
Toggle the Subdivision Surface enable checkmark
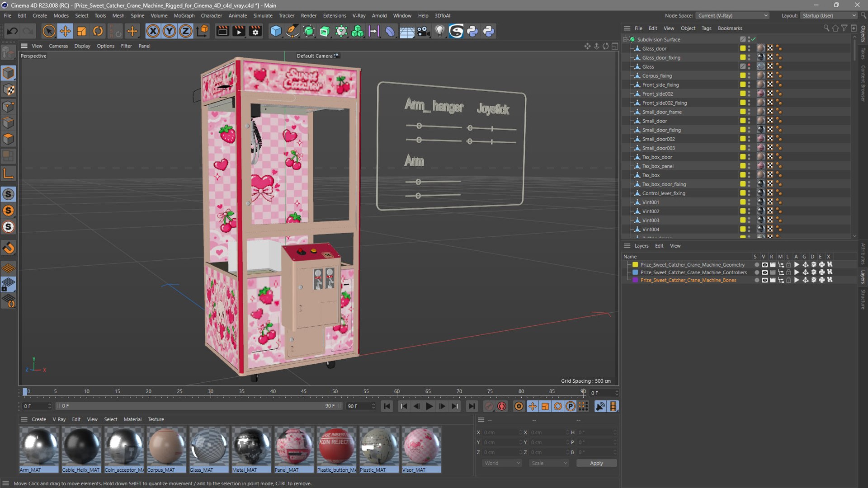click(x=754, y=39)
